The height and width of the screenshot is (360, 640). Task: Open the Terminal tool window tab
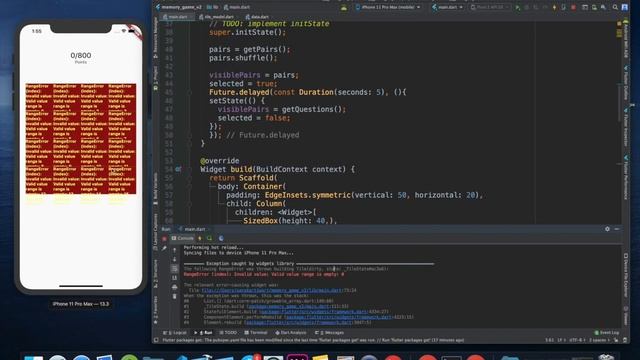(x=256, y=333)
